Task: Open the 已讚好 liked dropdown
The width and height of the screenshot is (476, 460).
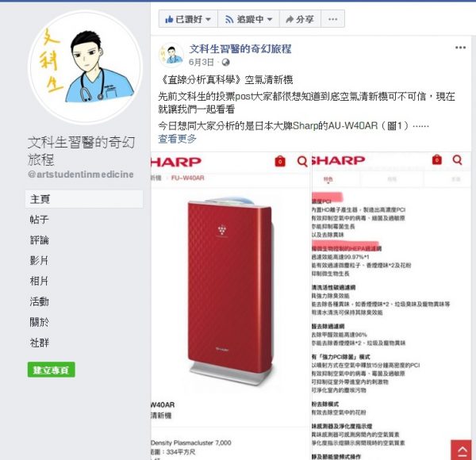Action: (188, 19)
